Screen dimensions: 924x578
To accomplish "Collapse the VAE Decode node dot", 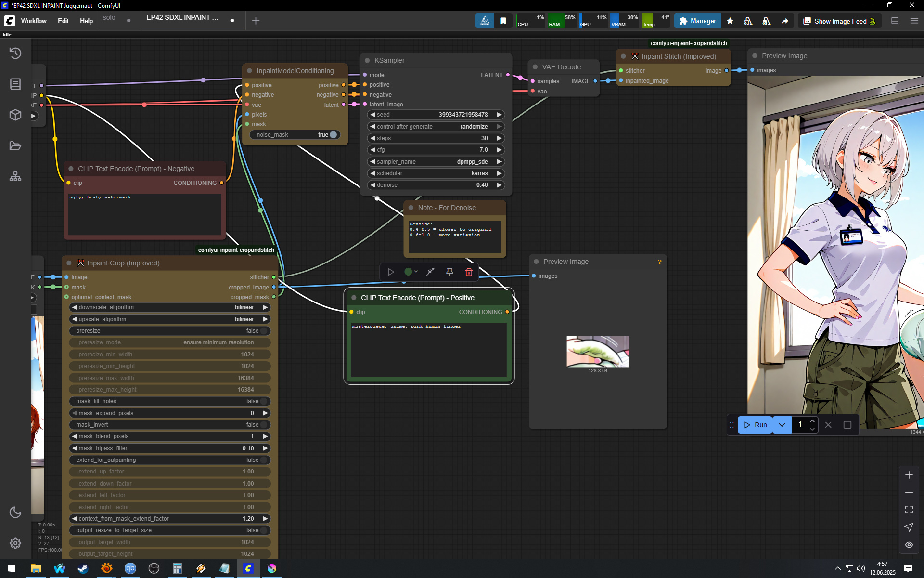I will pyautogui.click(x=535, y=67).
